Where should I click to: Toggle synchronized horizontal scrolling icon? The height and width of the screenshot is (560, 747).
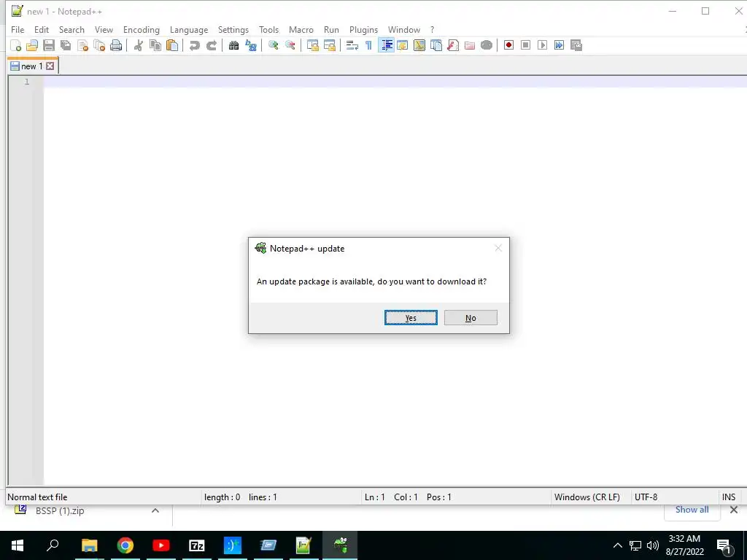pos(330,45)
